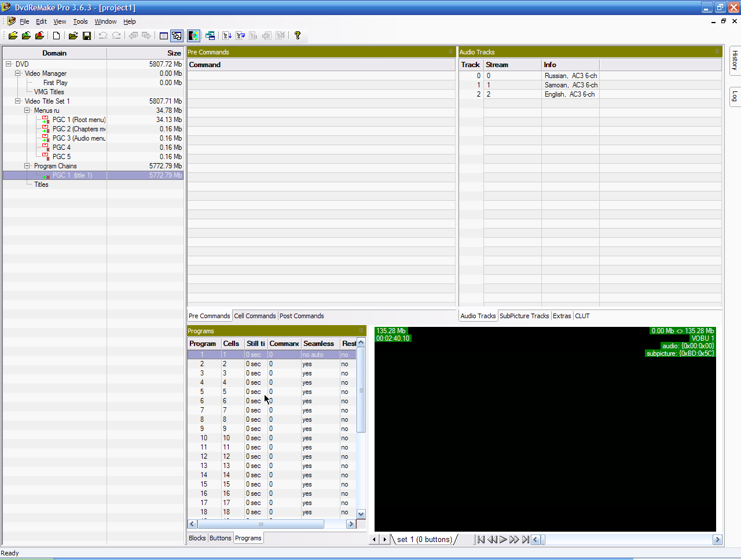Screen dimensions: 741x560
Task: Click the import DVD icon with green arrow
Action: point(26,35)
